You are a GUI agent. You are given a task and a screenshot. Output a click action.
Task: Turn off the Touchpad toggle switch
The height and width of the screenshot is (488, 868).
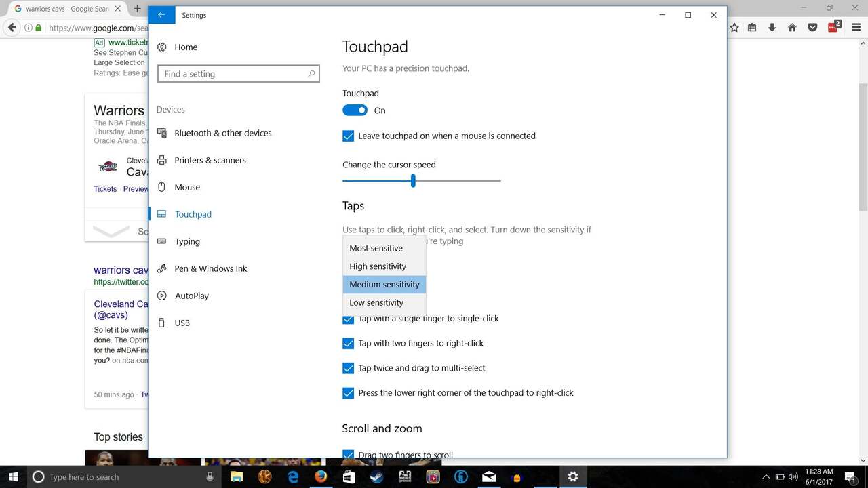click(355, 110)
